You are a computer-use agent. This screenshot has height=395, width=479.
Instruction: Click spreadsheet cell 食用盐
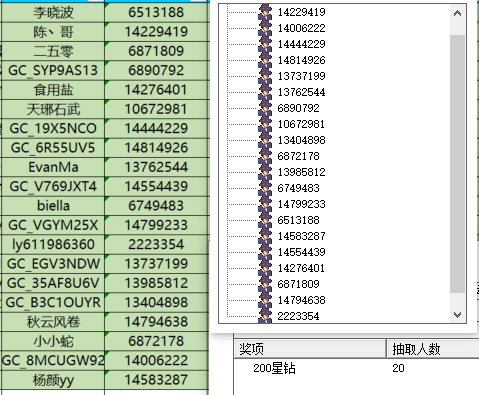tap(53, 90)
